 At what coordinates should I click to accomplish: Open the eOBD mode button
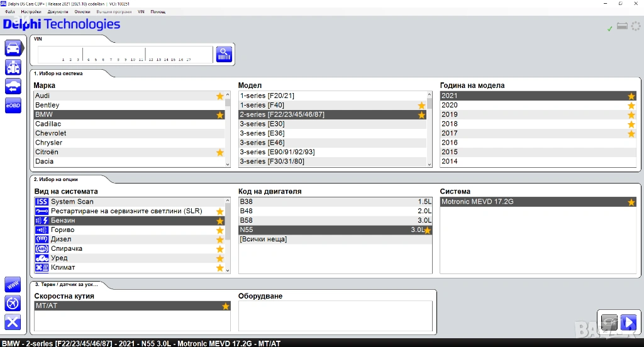(13, 106)
